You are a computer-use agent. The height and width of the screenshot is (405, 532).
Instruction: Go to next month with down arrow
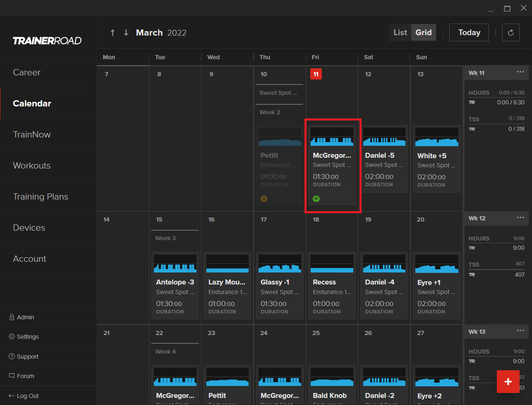[x=126, y=33]
